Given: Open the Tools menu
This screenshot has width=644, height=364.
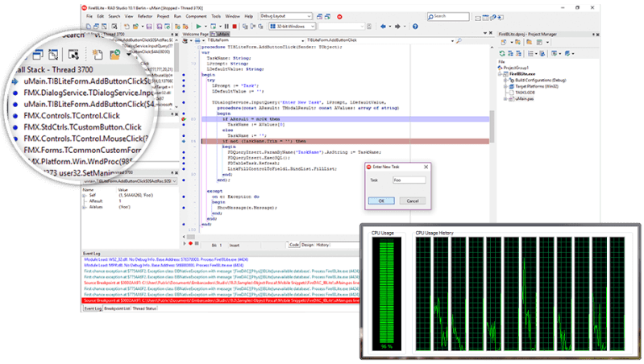Looking at the screenshot, I should coord(216,16).
